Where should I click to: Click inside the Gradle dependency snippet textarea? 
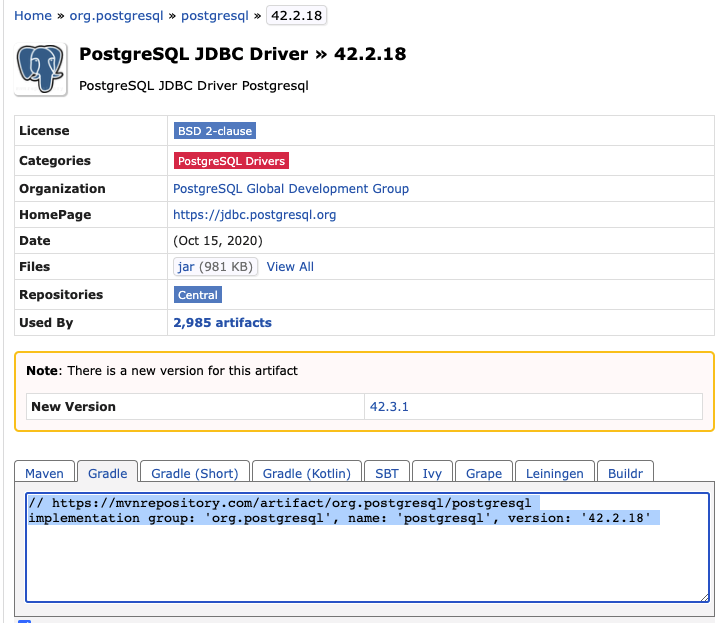367,548
